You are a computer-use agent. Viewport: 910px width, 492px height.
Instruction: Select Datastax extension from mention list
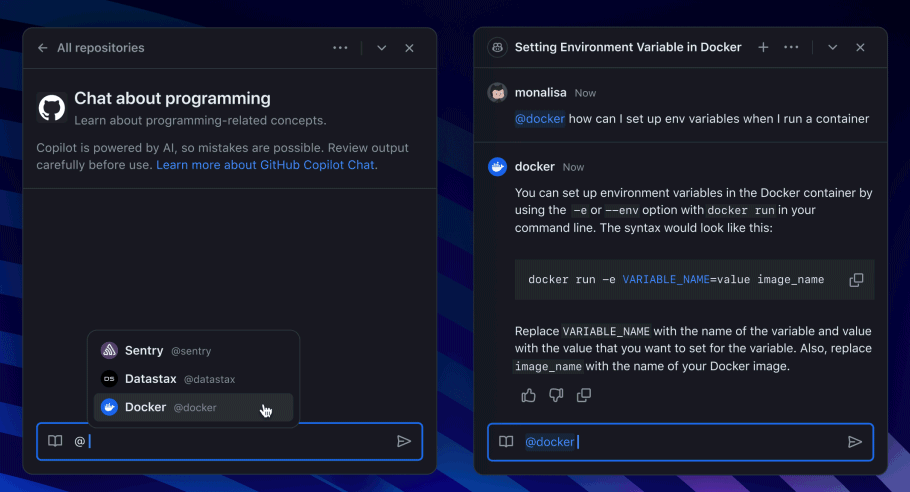click(x=193, y=379)
